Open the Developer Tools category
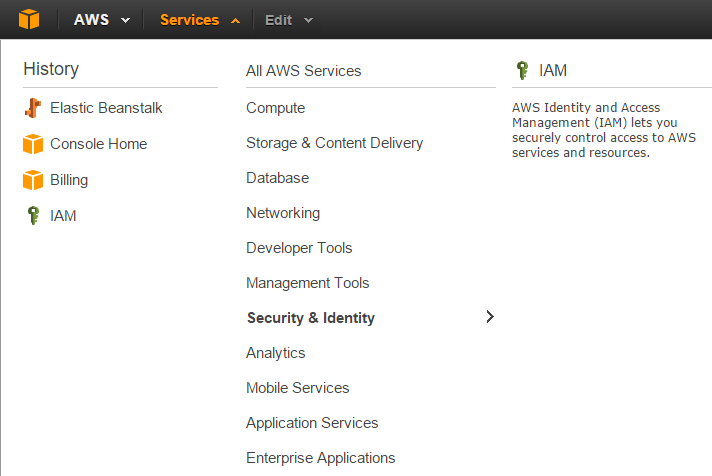 (x=299, y=248)
